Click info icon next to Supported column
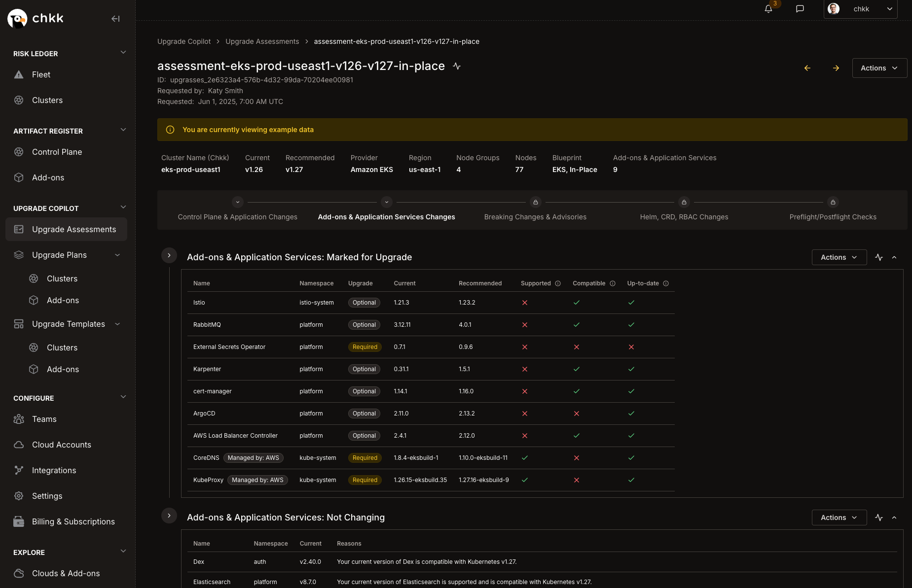The height and width of the screenshot is (588, 912). (558, 283)
